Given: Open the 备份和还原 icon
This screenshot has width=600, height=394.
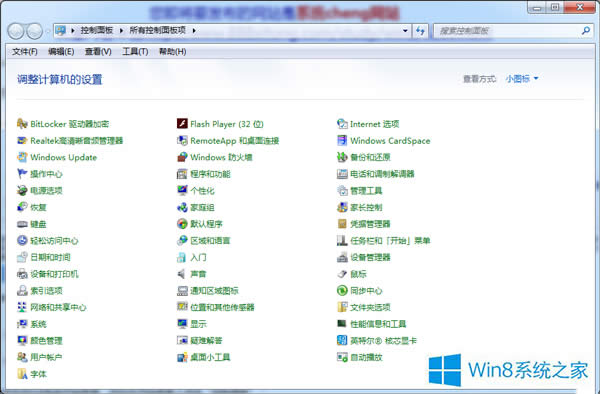Looking at the screenshot, I should pyautogui.click(x=342, y=157).
